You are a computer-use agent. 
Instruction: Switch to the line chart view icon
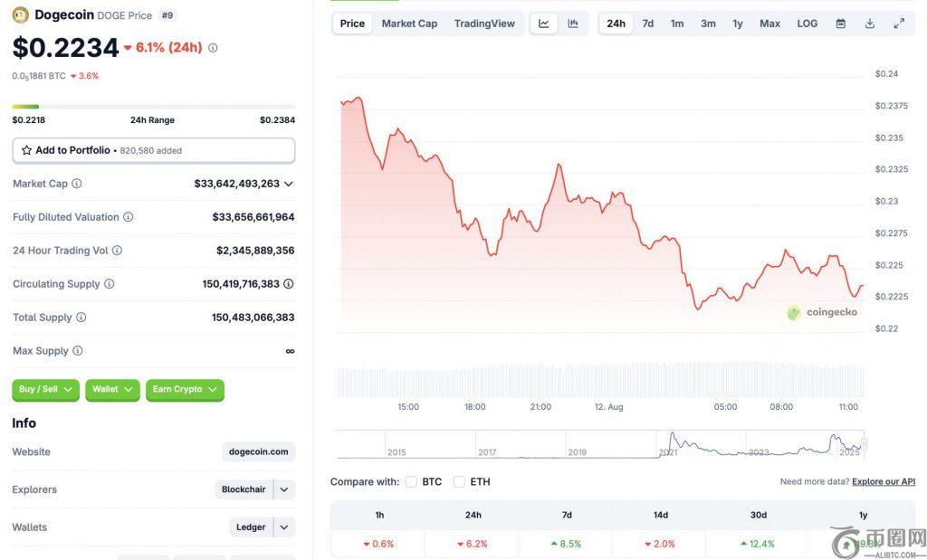[x=544, y=24]
